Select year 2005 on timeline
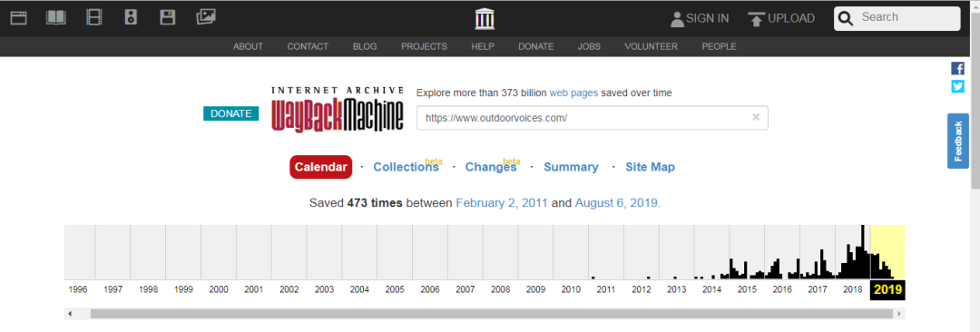 pos(395,290)
